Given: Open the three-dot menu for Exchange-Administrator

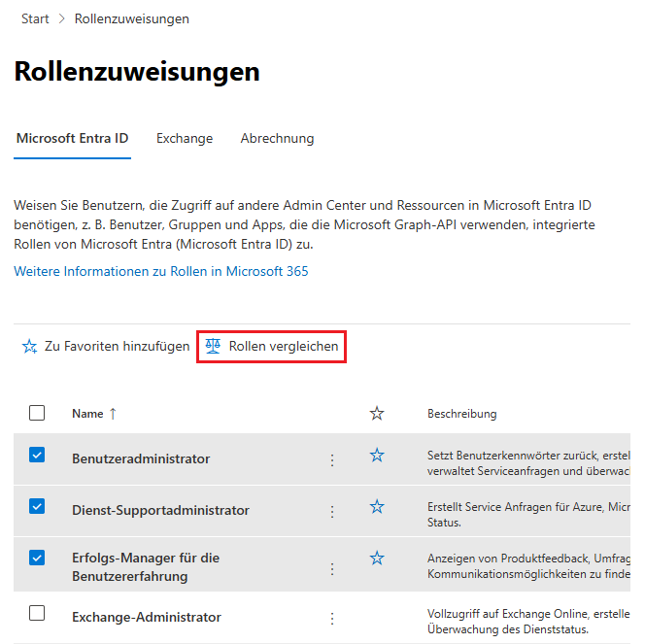Looking at the screenshot, I should point(332,618).
